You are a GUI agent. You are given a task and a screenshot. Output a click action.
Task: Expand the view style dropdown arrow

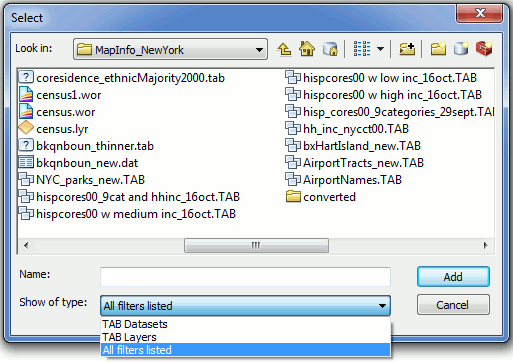[x=380, y=49]
